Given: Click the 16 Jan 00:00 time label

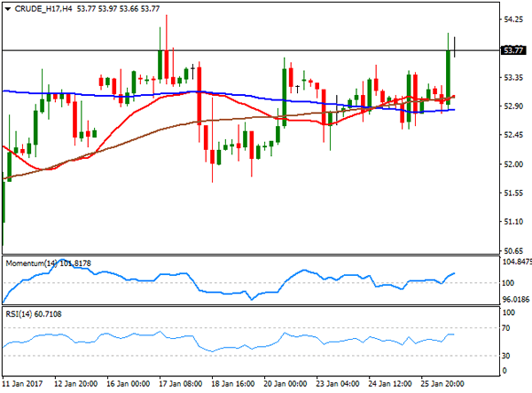Looking at the screenshot, I should [129, 384].
